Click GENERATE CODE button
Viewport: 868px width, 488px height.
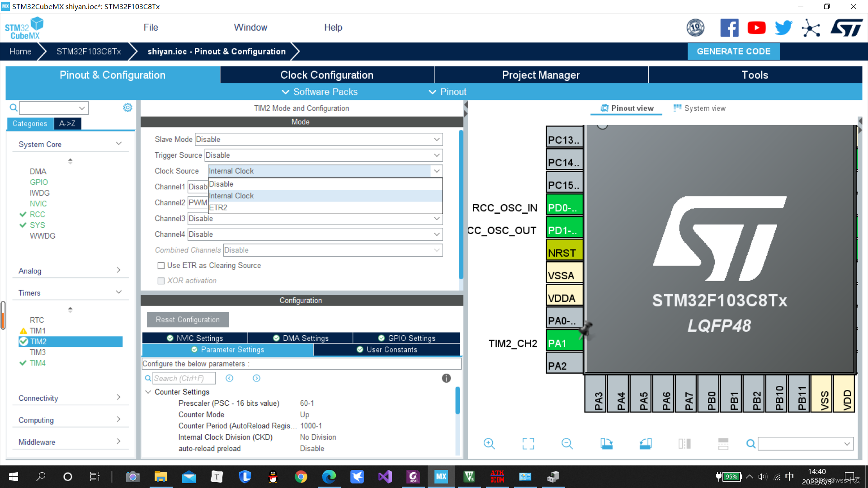coord(733,52)
